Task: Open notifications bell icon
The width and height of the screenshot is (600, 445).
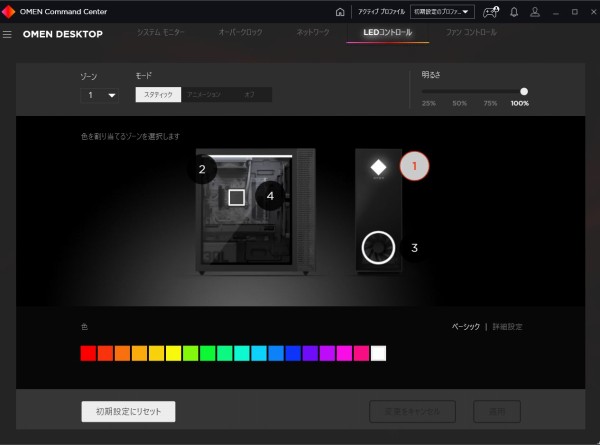Action: [x=514, y=12]
